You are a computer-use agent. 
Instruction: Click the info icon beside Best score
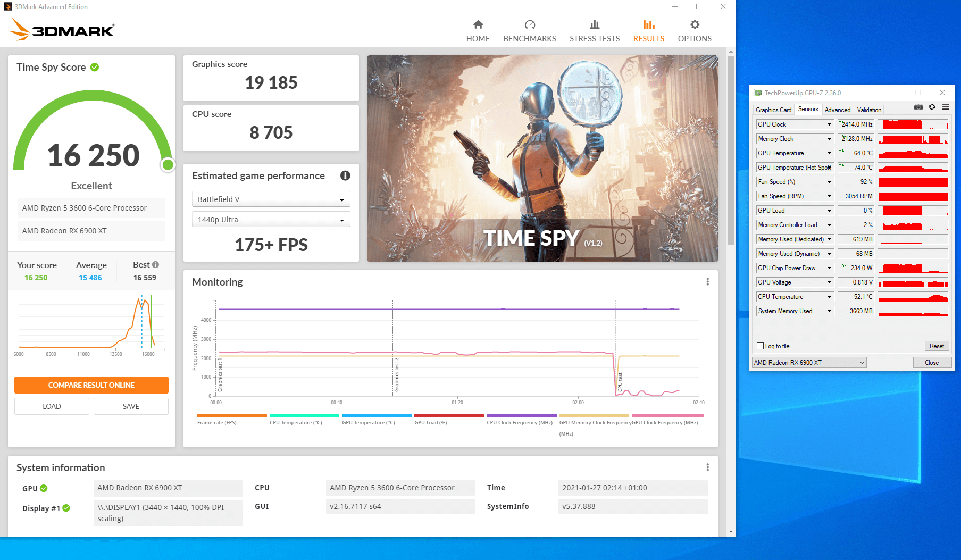point(155,264)
